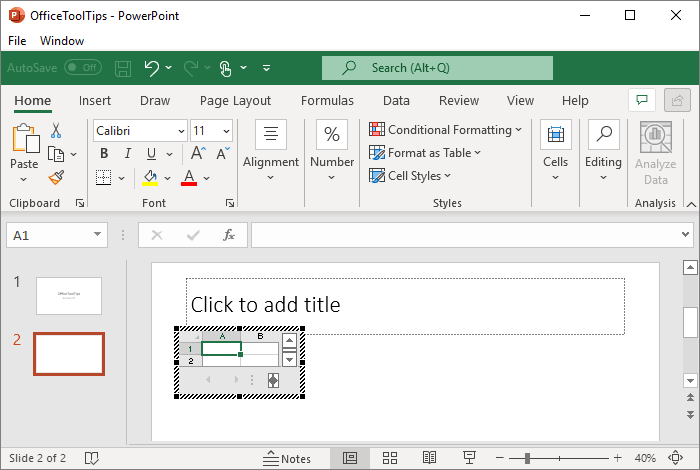Open the File menu
Viewport: 700px width, 470px height.
click(17, 41)
